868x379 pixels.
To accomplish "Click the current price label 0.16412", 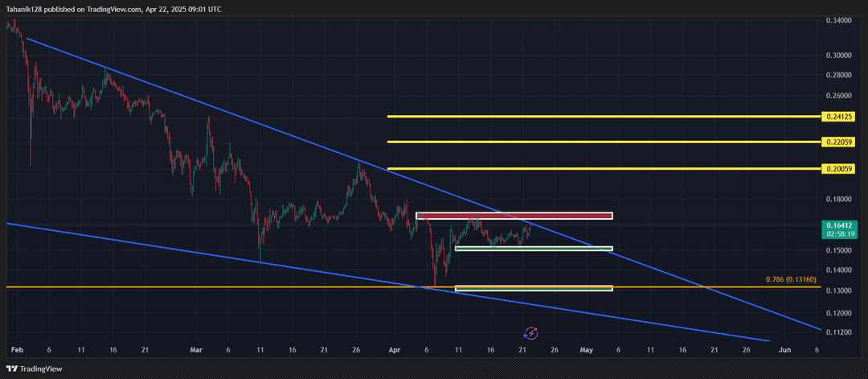I will click(x=838, y=226).
